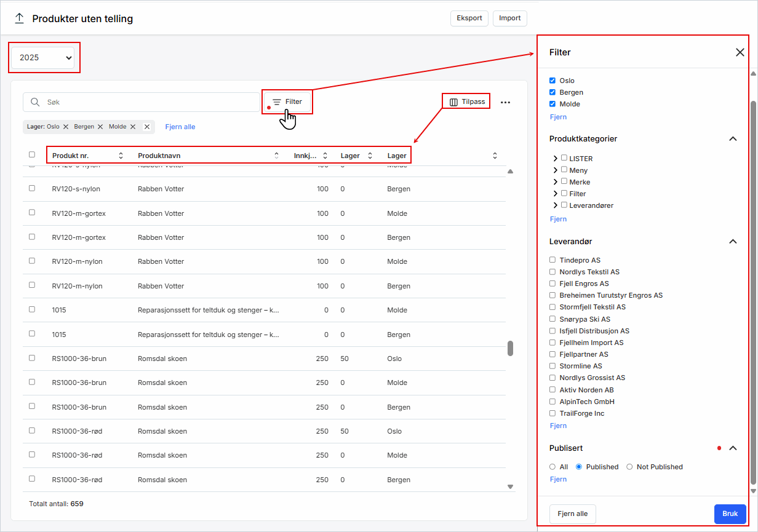
Task: Click the table's vertical scrollbar thumb
Action: tap(510, 349)
